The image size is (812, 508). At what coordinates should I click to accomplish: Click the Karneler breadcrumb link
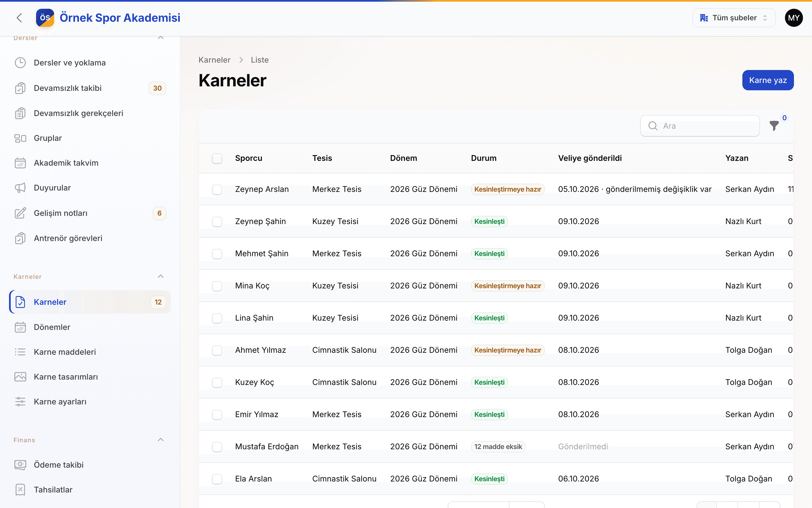(x=214, y=60)
